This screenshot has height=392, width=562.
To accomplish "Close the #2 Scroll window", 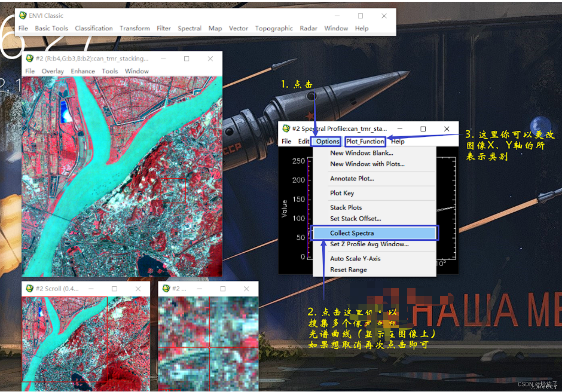I will (138, 289).
